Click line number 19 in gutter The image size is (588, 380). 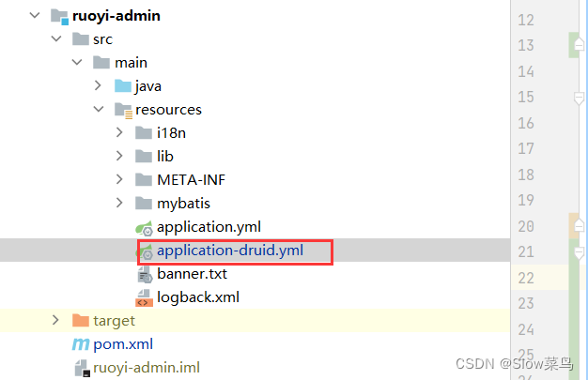click(526, 200)
